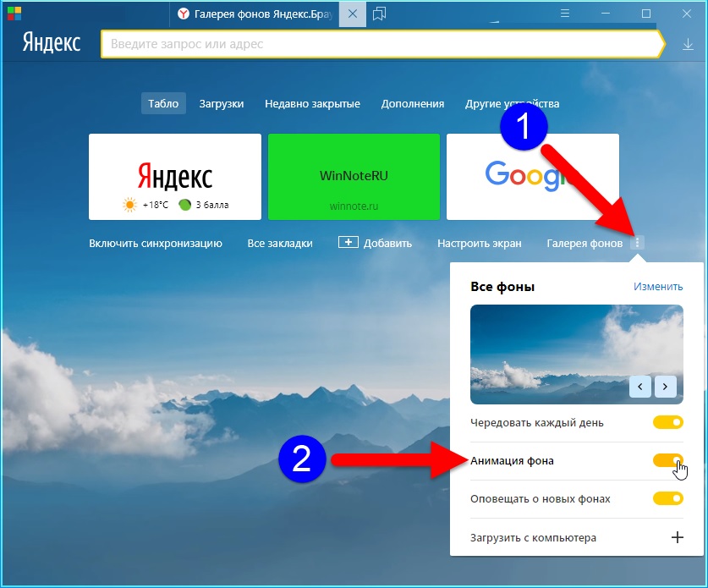Click the background preview image
Image resolution: width=708 pixels, height=588 pixels.
577,354
